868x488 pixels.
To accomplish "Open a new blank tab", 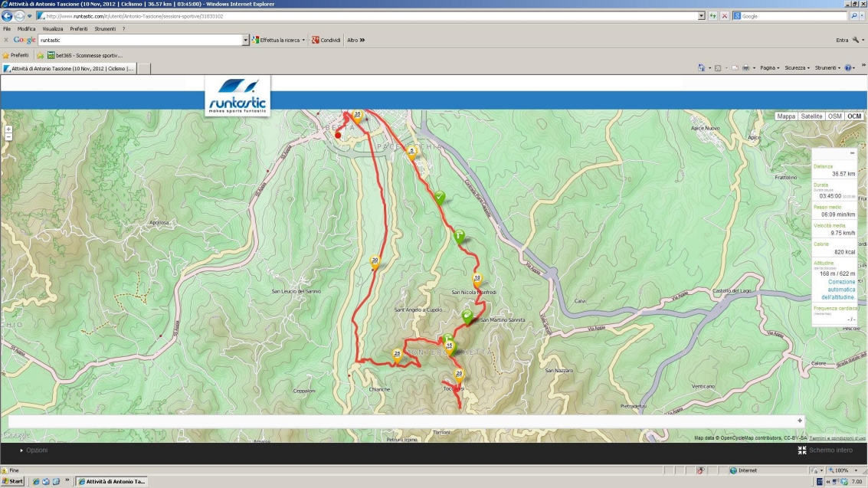I will click(x=143, y=69).
